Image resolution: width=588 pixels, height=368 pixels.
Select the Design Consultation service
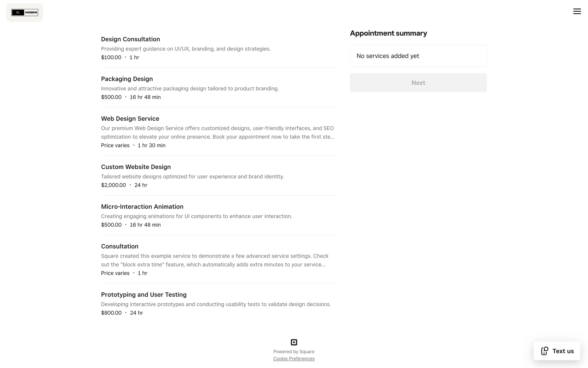pos(130,39)
